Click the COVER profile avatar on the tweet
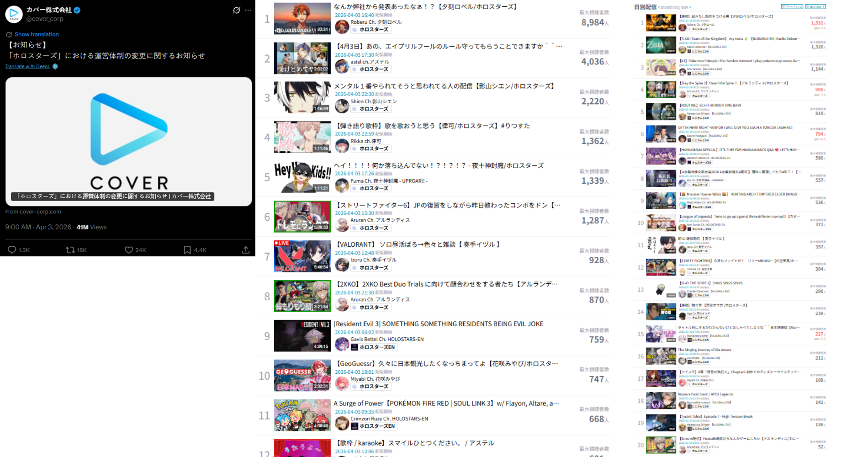 (14, 14)
